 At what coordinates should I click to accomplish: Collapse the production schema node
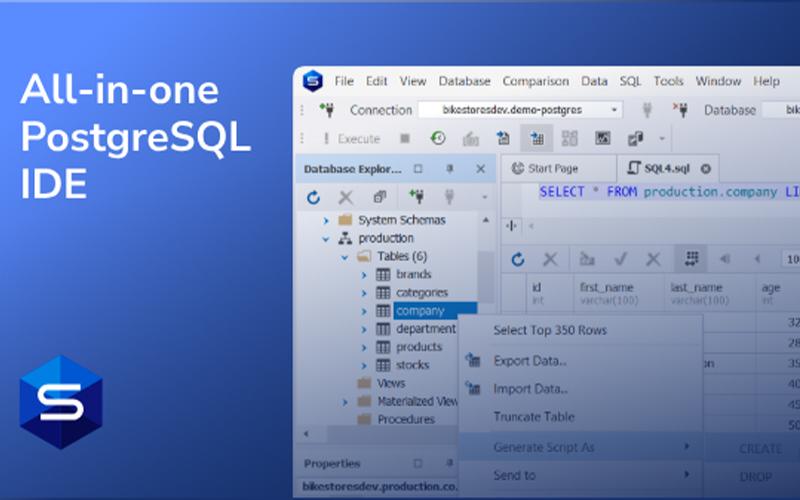click(326, 238)
